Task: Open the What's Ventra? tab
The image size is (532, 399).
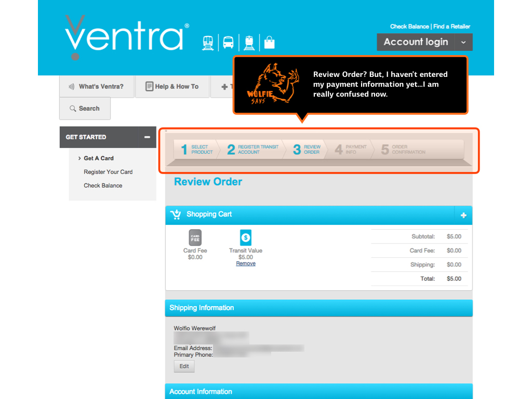Action: coord(97,87)
